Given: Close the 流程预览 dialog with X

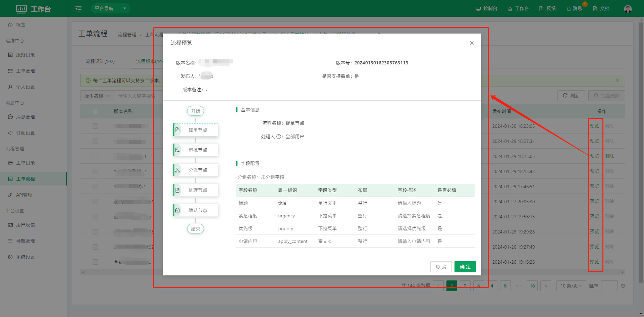Looking at the screenshot, I should [472, 43].
